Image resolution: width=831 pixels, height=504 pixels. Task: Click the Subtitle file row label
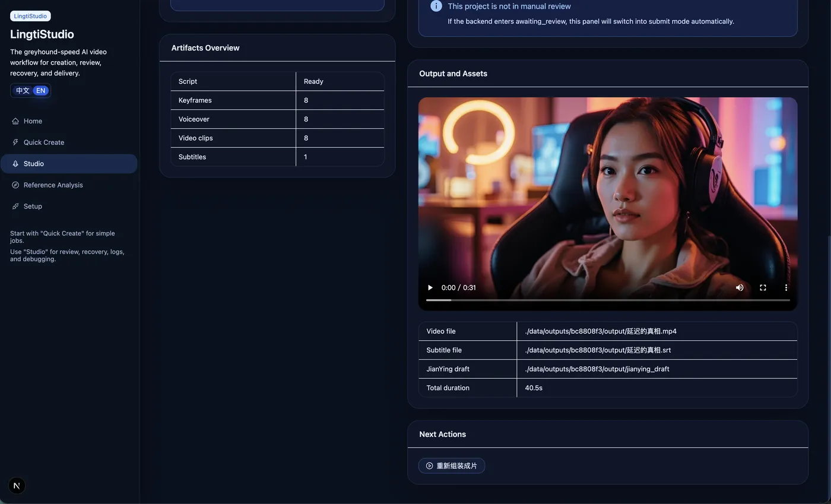click(444, 350)
